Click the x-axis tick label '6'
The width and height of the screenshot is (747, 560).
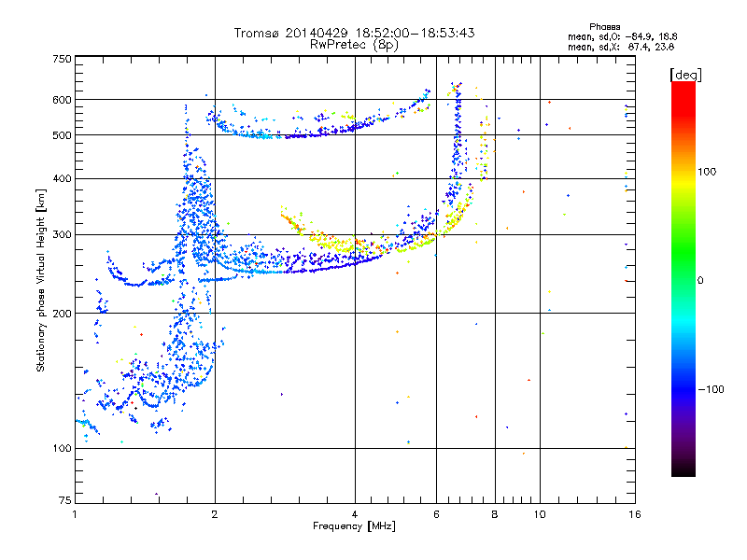coord(436,514)
